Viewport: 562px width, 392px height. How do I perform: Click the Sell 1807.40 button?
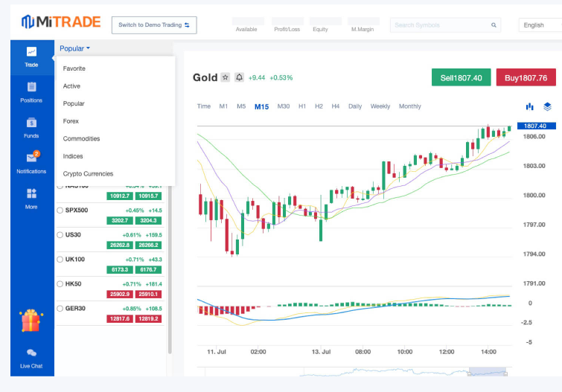tap(461, 77)
